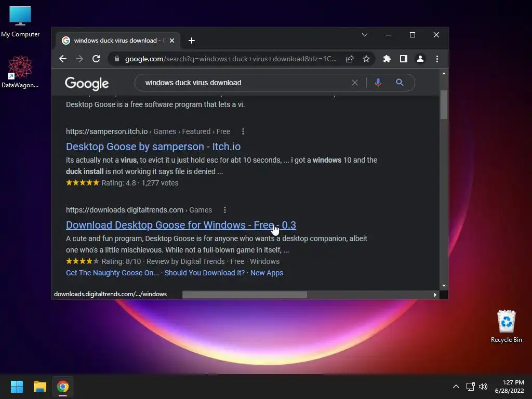Show hidden system tray icons
The image size is (532, 399).
pyautogui.click(x=456, y=387)
